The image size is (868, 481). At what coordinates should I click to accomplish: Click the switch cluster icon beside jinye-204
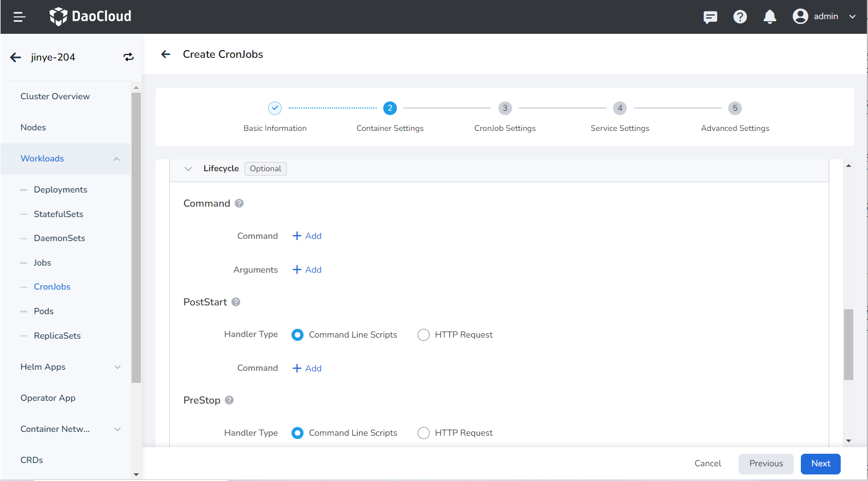[x=128, y=57]
